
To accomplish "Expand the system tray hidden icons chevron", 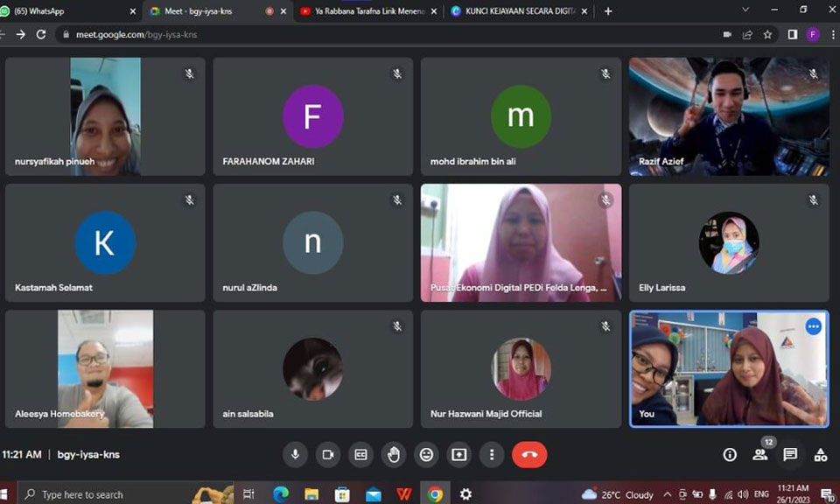I will pos(668,494).
